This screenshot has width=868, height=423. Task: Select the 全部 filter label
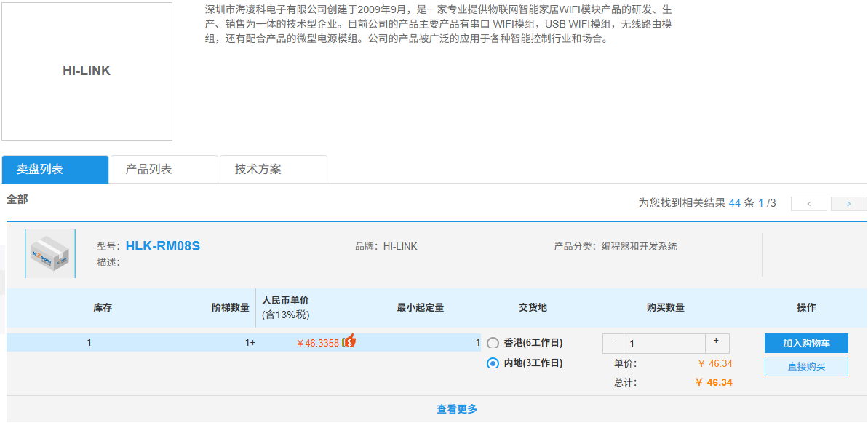17,200
